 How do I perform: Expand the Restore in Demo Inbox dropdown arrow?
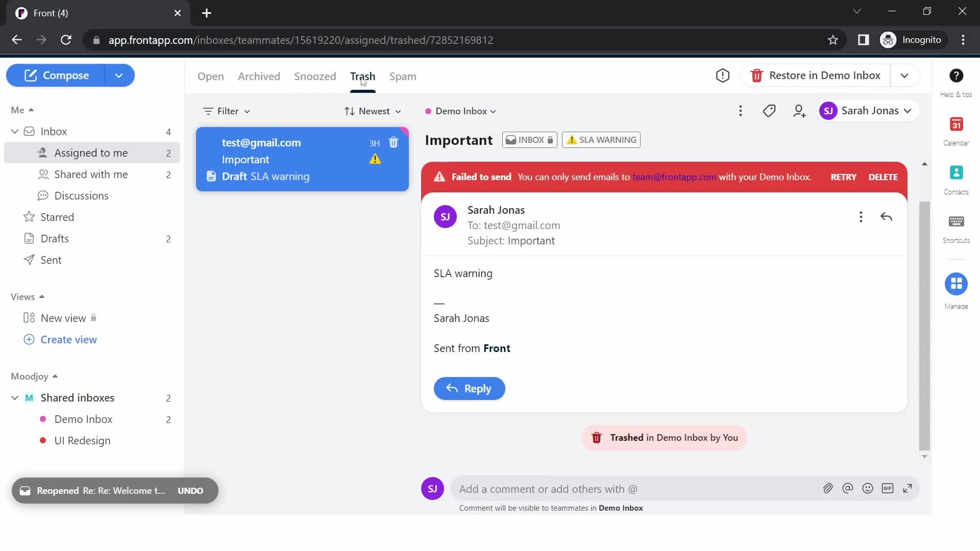click(x=904, y=76)
